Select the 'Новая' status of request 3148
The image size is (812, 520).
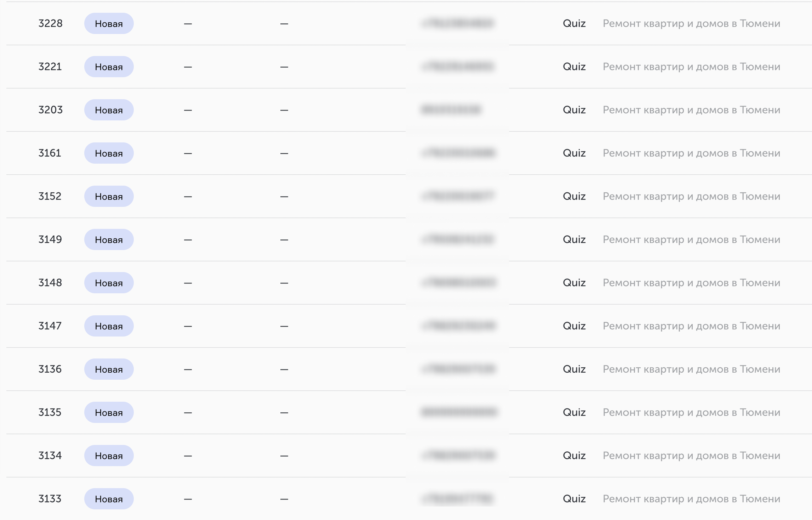tap(109, 283)
